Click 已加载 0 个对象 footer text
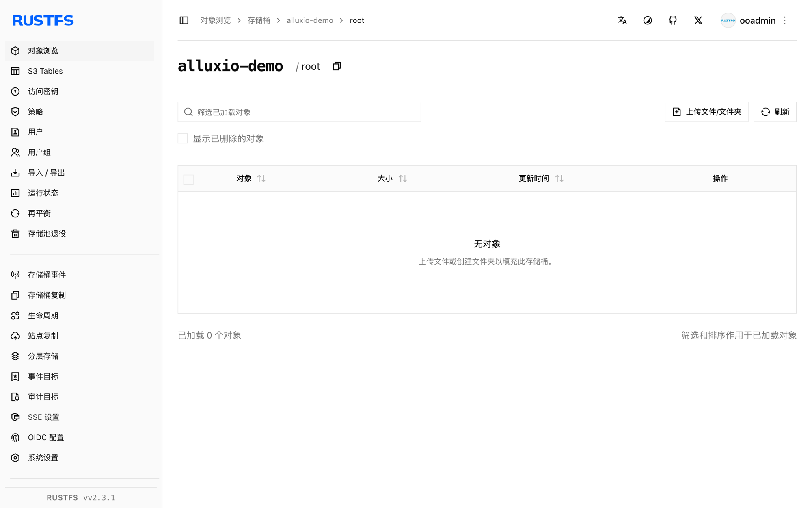 tap(209, 335)
